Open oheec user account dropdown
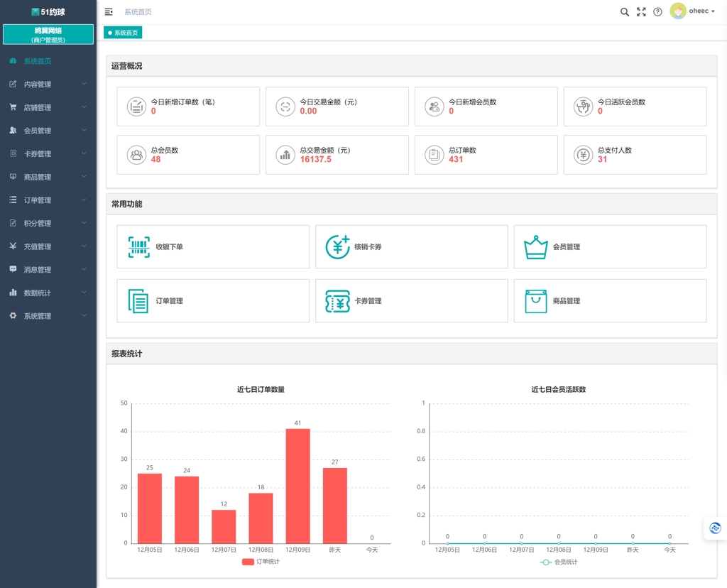The width and height of the screenshot is (727, 588). (x=693, y=11)
